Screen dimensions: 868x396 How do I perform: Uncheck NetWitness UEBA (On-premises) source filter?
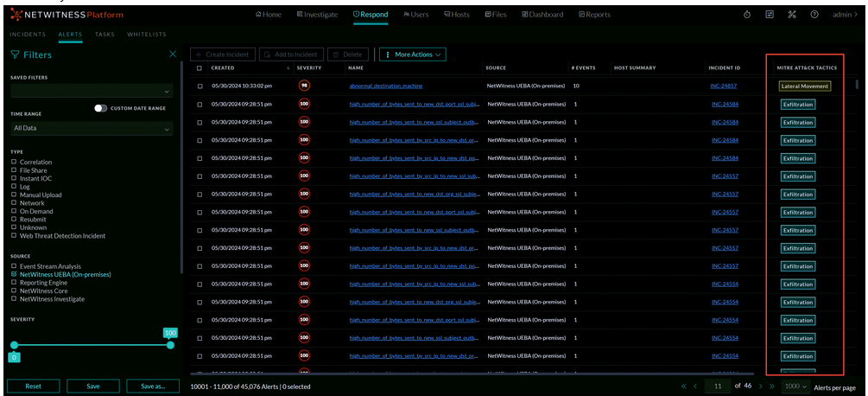[14, 274]
